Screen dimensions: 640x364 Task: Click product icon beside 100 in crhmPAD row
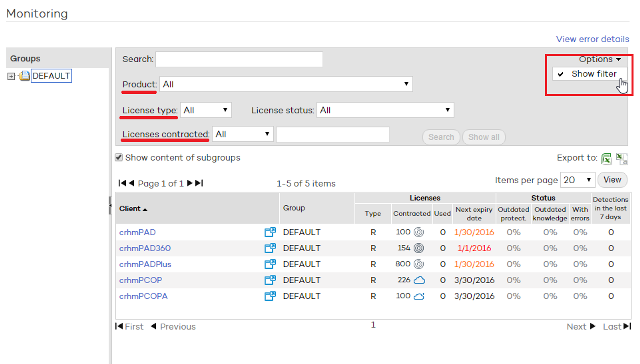(419, 232)
